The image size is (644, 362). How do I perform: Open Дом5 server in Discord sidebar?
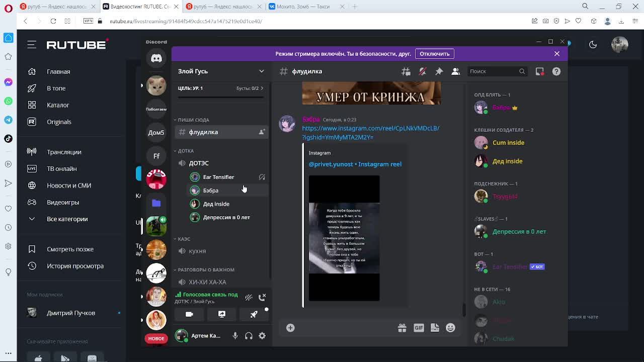click(x=156, y=133)
